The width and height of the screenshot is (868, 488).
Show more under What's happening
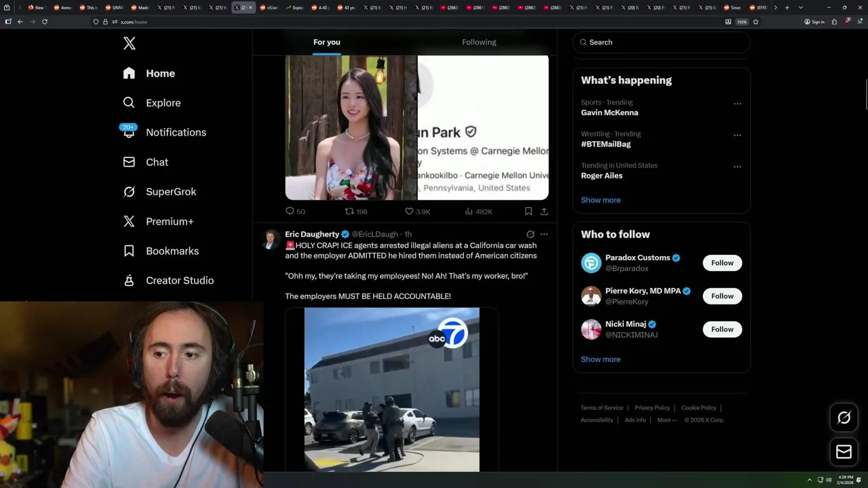click(600, 200)
